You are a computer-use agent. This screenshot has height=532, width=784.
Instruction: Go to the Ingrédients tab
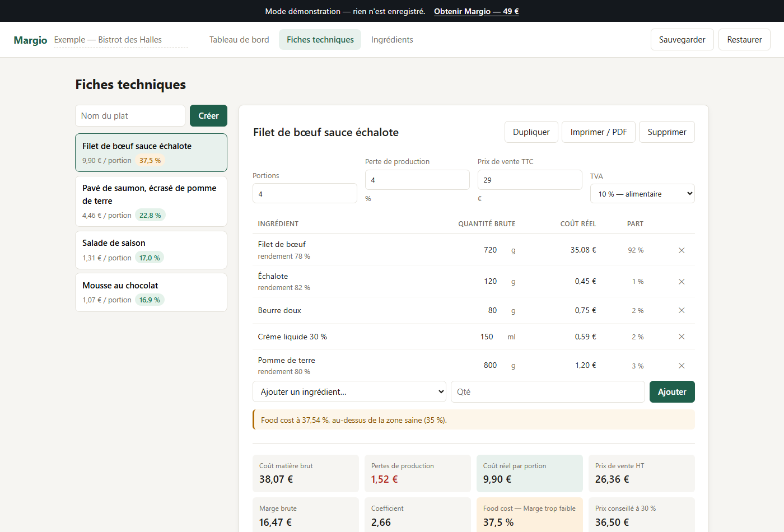392,40
